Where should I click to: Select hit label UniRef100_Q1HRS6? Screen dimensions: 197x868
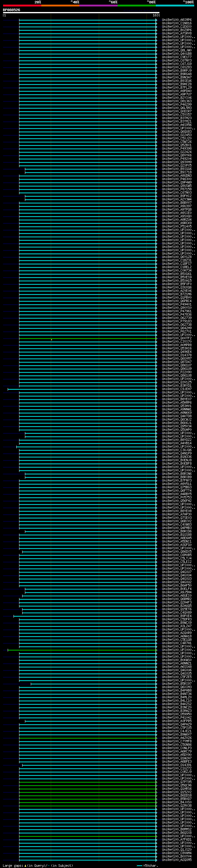[177, 789]
